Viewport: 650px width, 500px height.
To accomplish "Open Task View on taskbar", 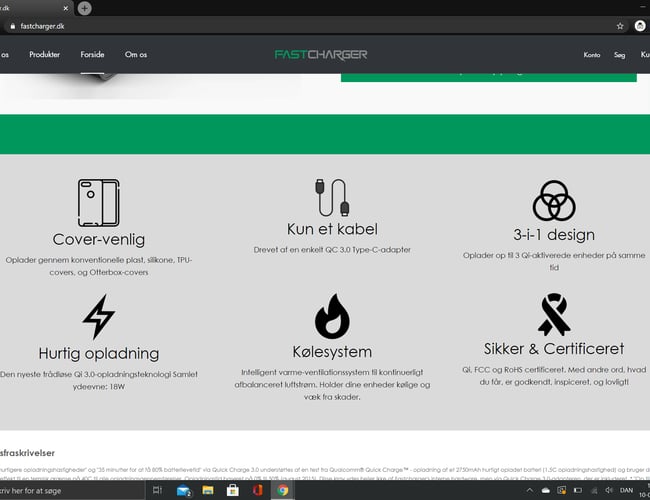I will pyautogui.click(x=157, y=490).
